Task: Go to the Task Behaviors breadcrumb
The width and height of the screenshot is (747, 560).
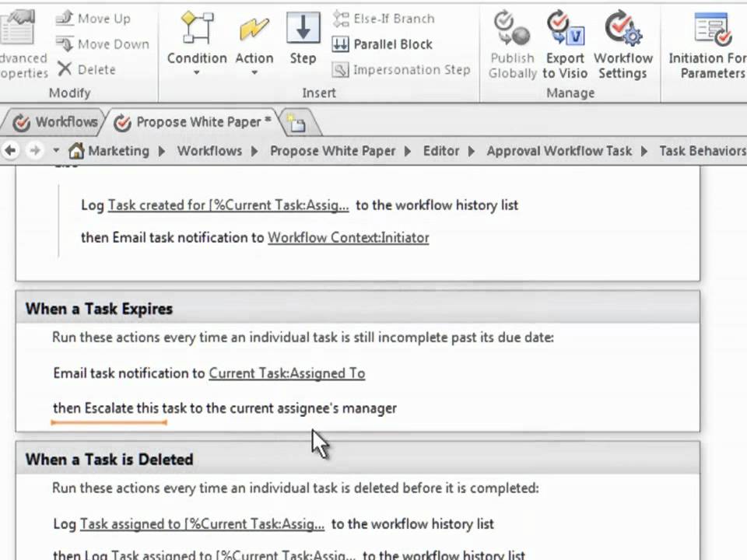Action: pos(703,151)
